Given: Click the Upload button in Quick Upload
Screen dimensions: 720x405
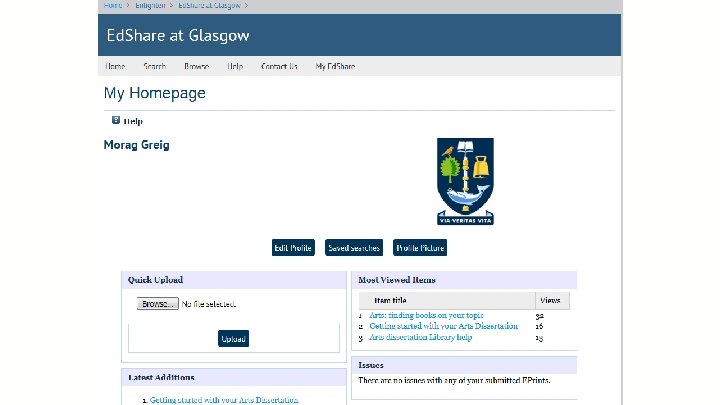Looking at the screenshot, I should point(233,339).
